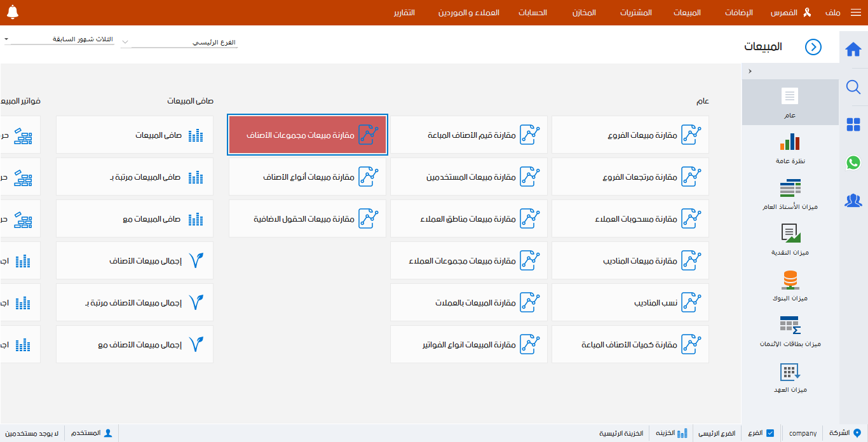The height and width of the screenshot is (442, 868).
Task: Click the search icon on the right edge
Action: [853, 88]
